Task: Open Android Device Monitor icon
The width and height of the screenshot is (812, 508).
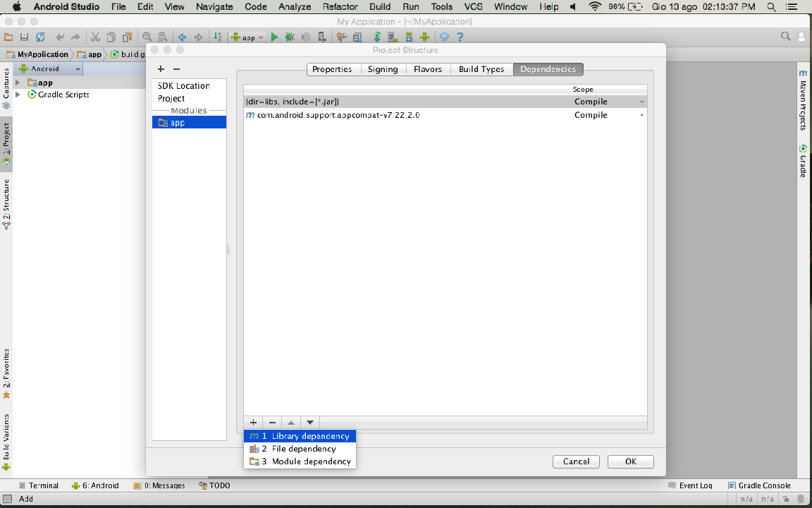Action: 424,37
